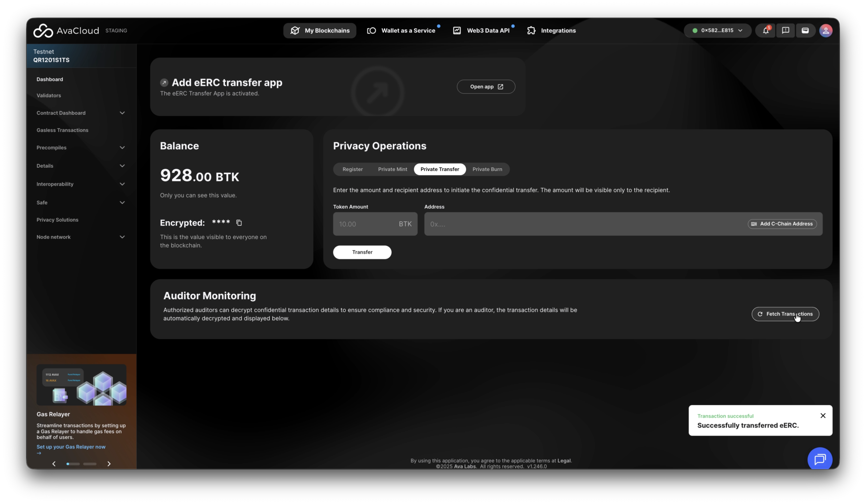Click Set up your Gas Relayer link

click(x=71, y=447)
